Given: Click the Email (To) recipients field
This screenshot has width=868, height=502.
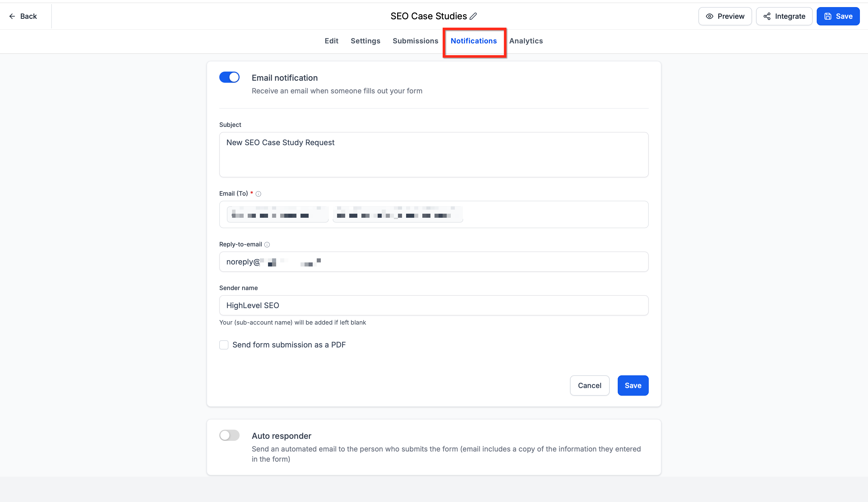Looking at the screenshot, I should [434, 215].
